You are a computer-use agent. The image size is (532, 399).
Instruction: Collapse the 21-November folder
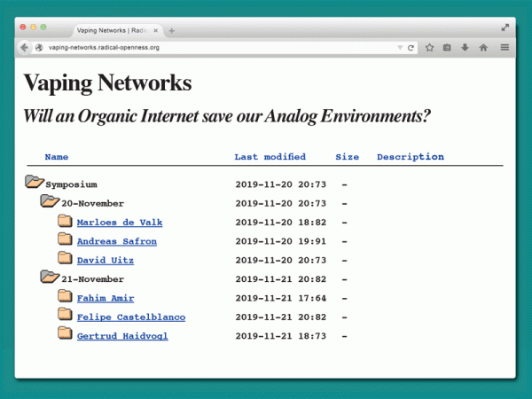(50, 278)
